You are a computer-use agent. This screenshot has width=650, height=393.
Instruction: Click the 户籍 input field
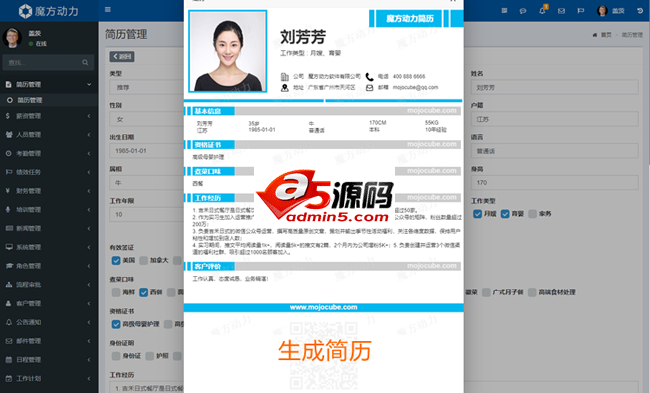pyautogui.click(x=555, y=119)
